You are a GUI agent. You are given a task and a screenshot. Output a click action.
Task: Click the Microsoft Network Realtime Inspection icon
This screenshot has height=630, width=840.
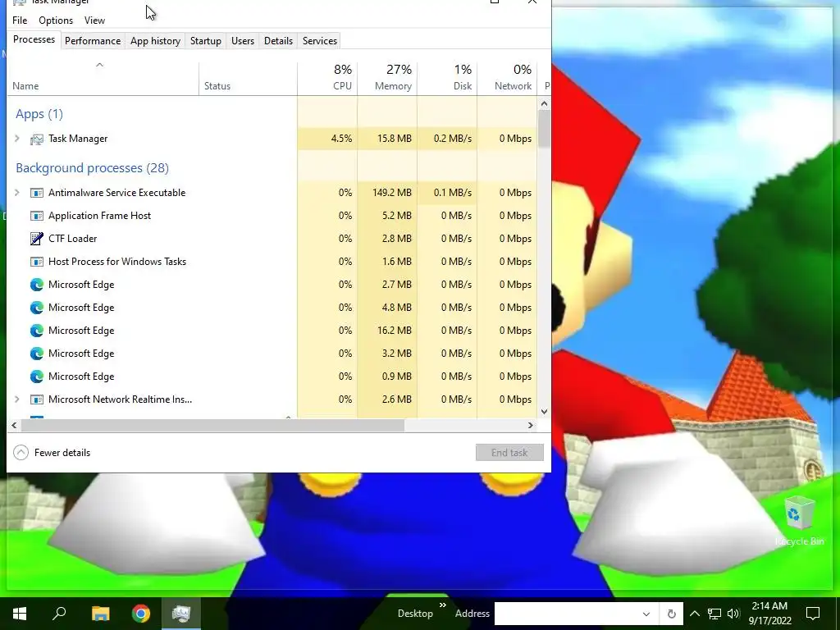[x=36, y=399]
